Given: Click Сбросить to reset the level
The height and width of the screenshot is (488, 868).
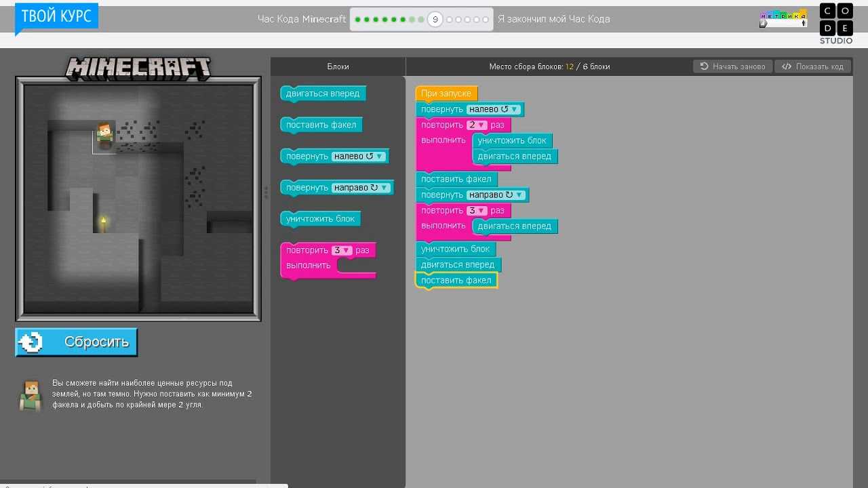Looking at the screenshot, I should click(x=77, y=342).
